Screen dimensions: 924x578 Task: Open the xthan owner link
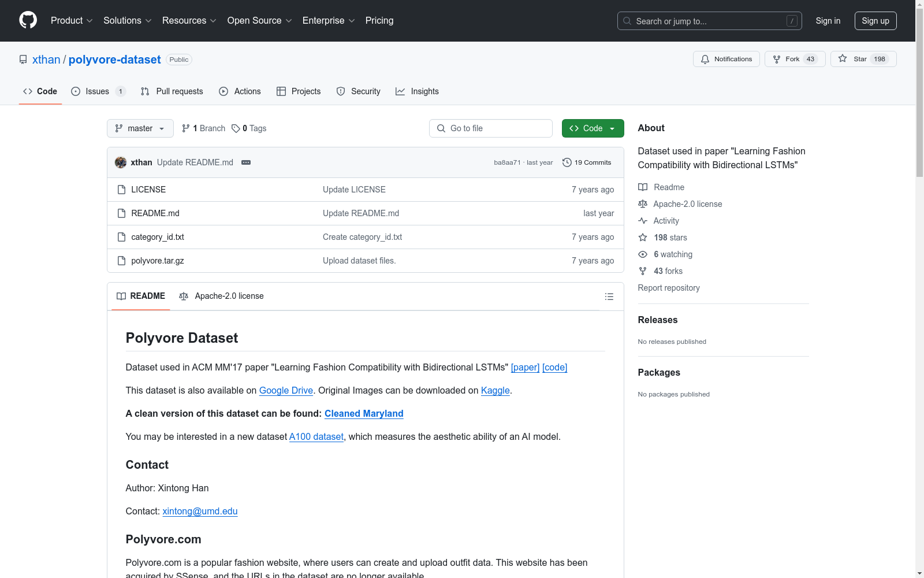(x=46, y=60)
